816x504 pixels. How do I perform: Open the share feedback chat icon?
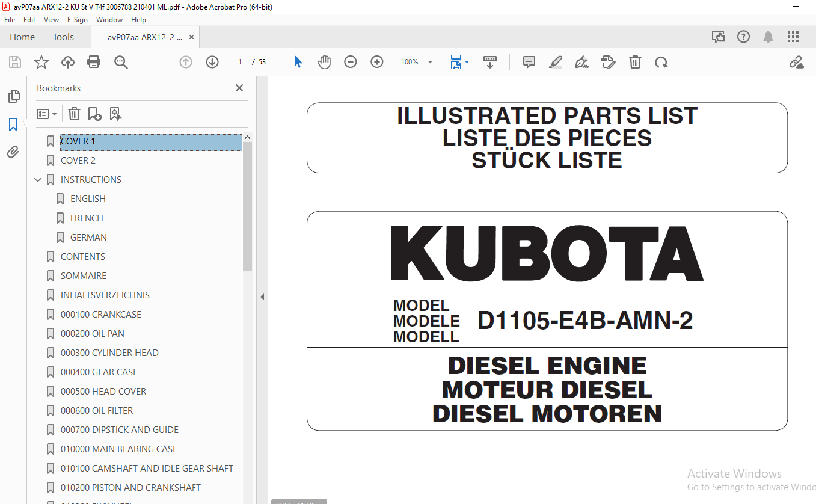coord(719,37)
